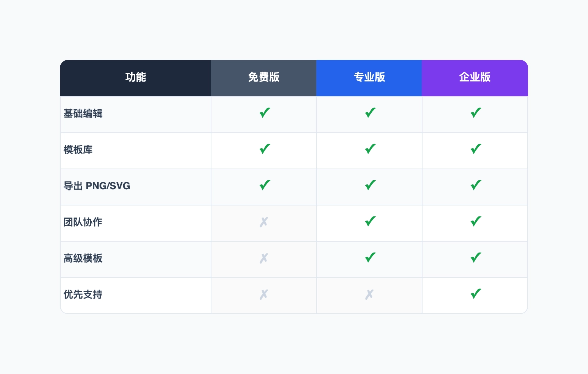Click the 优先支持 checkmark under 企业版
Image resolution: width=588 pixels, height=374 pixels.
point(475,293)
